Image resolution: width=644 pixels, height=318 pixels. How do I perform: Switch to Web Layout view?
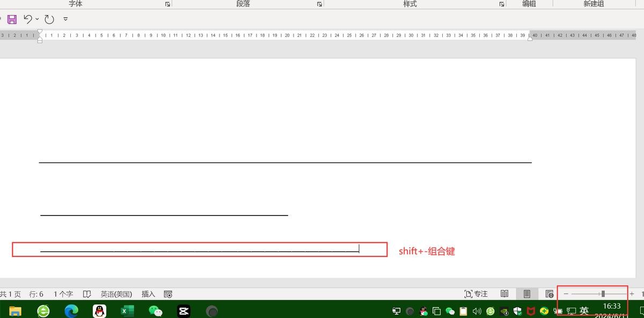[x=549, y=294]
